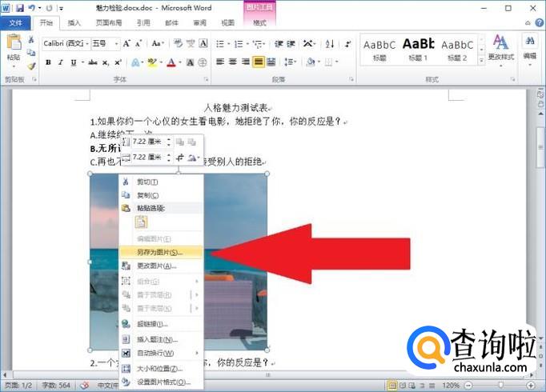Click proofing check icon in status bar
Image resolution: width=546 pixels, height=392 pixels.
[84, 385]
